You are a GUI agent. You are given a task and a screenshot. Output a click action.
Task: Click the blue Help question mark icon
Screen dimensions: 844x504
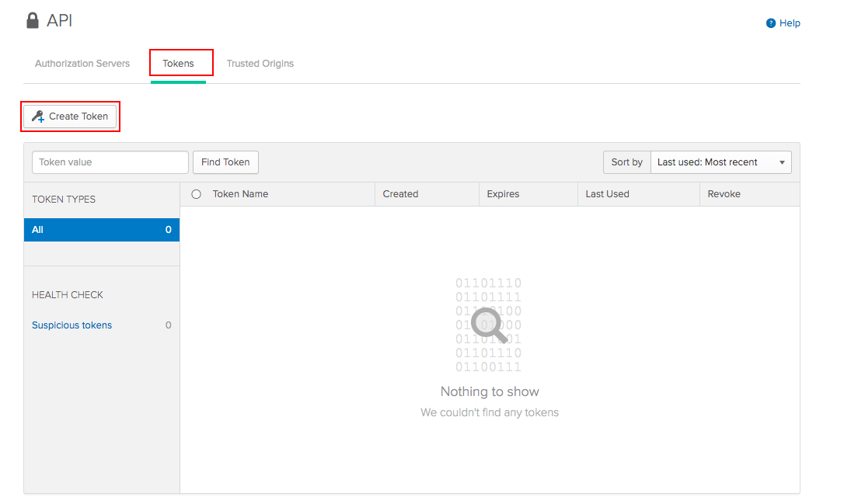click(x=771, y=23)
